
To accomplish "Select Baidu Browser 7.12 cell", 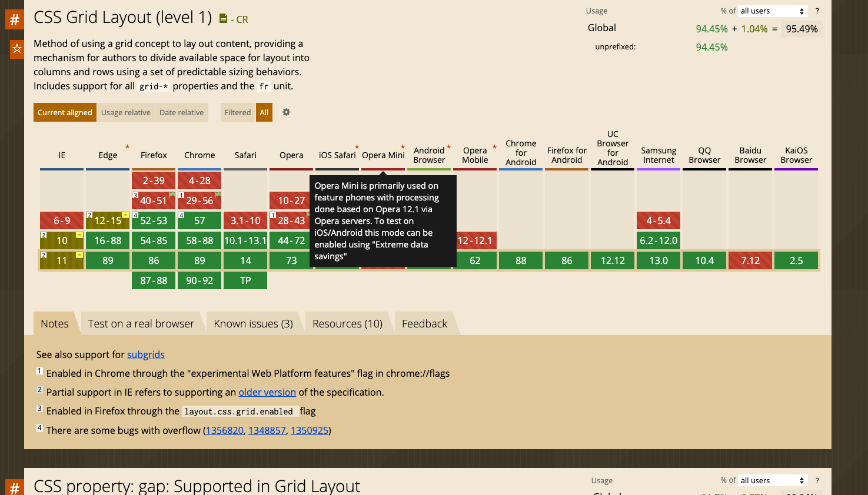I will point(750,260).
